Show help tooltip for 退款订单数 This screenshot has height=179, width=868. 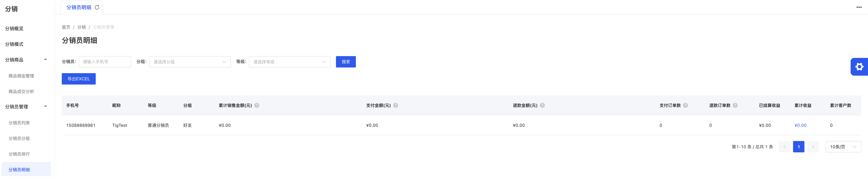click(735, 105)
